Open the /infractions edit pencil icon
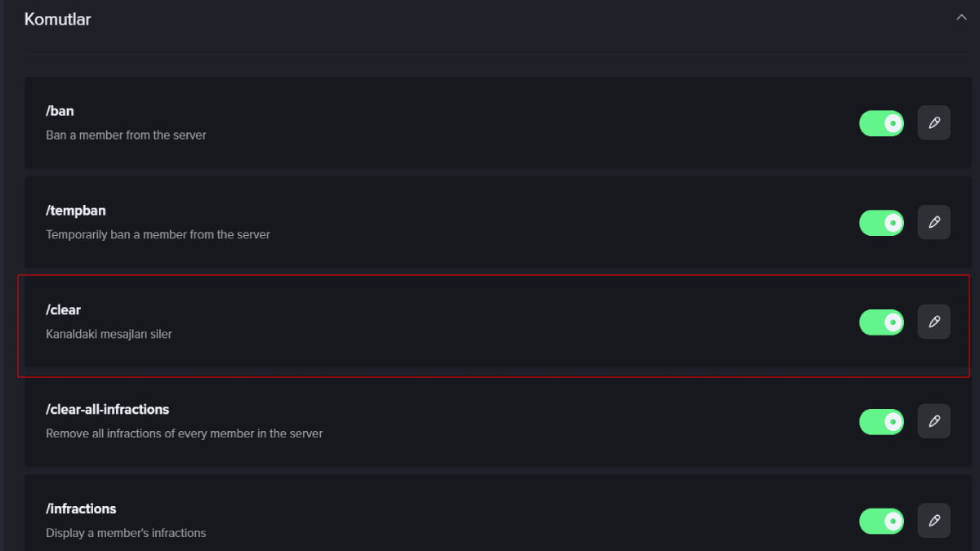 tap(933, 520)
